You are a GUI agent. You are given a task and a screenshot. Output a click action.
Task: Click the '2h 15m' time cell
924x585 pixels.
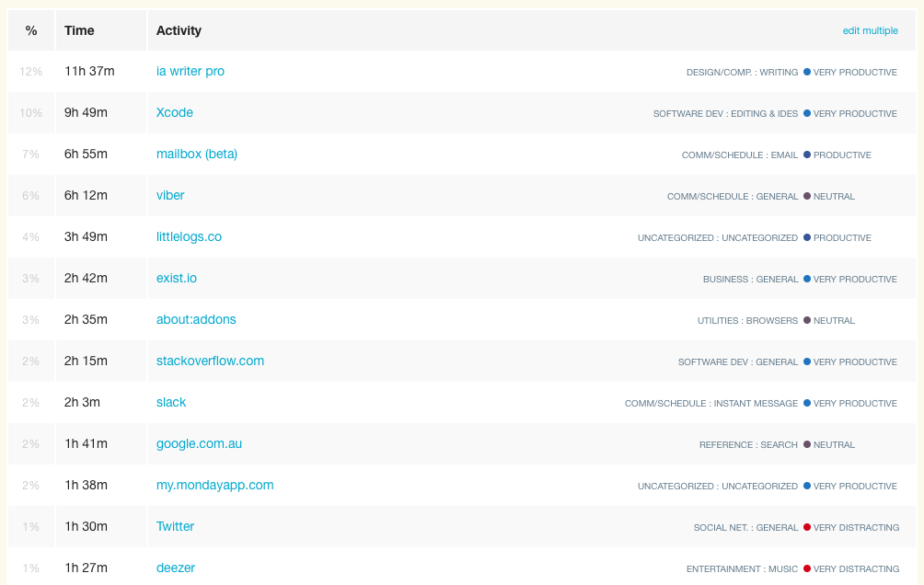[86, 361]
